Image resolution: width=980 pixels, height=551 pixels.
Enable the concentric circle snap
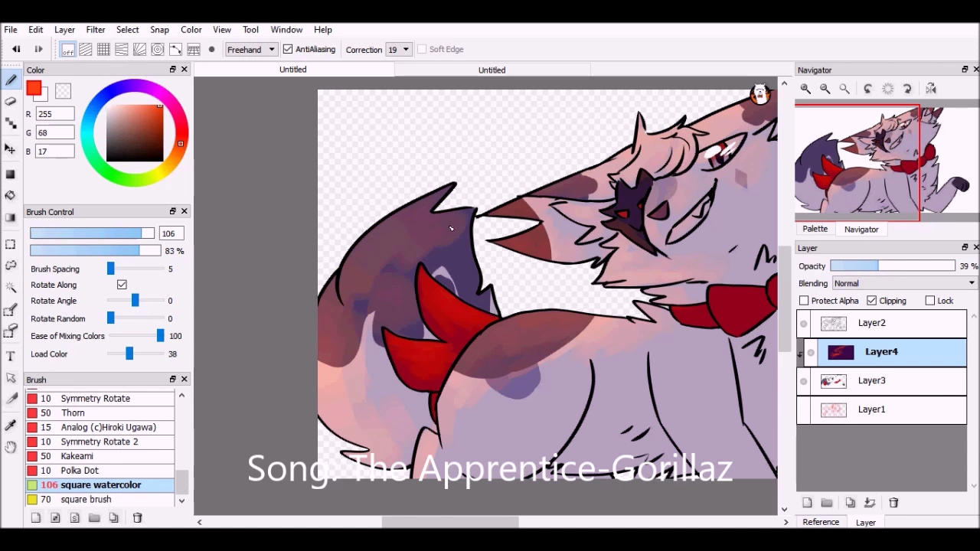pos(158,50)
